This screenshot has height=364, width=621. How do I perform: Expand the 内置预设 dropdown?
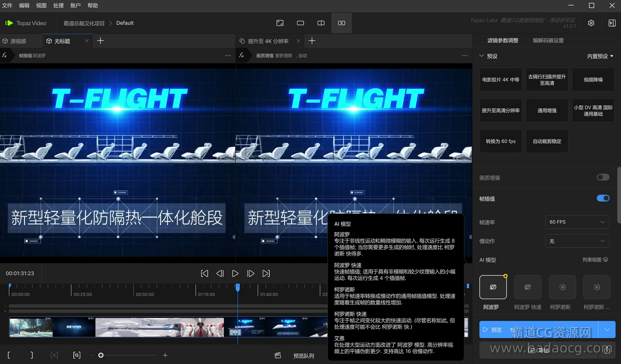coord(600,56)
